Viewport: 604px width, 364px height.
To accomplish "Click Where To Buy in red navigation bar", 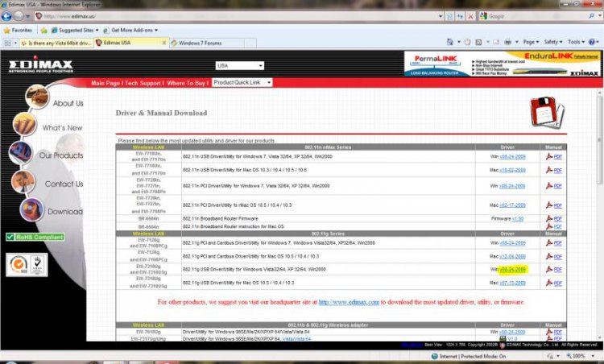I will pyautogui.click(x=186, y=83).
